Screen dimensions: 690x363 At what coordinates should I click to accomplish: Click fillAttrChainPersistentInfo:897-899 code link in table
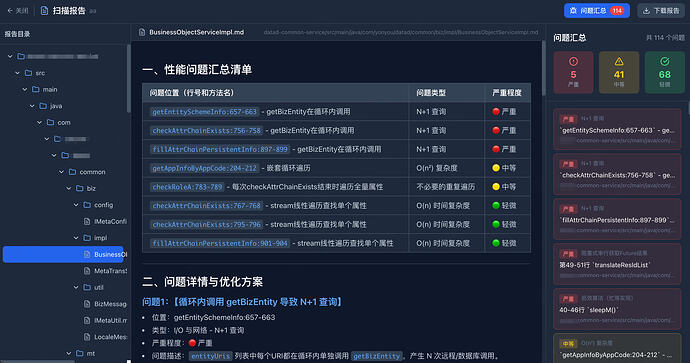point(220,149)
